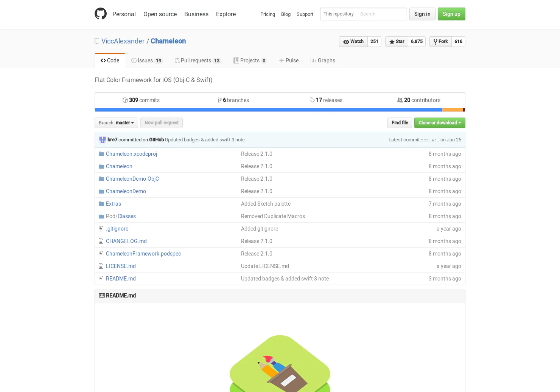Fork the Chameleon repository

(440, 42)
